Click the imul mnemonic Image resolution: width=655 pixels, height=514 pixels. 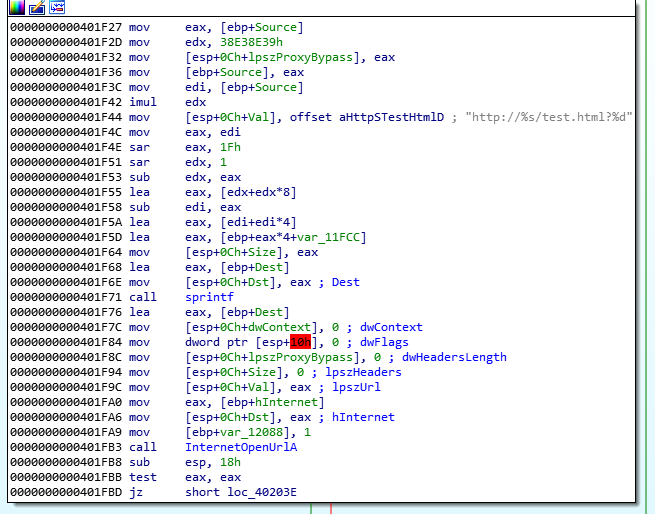(x=143, y=102)
